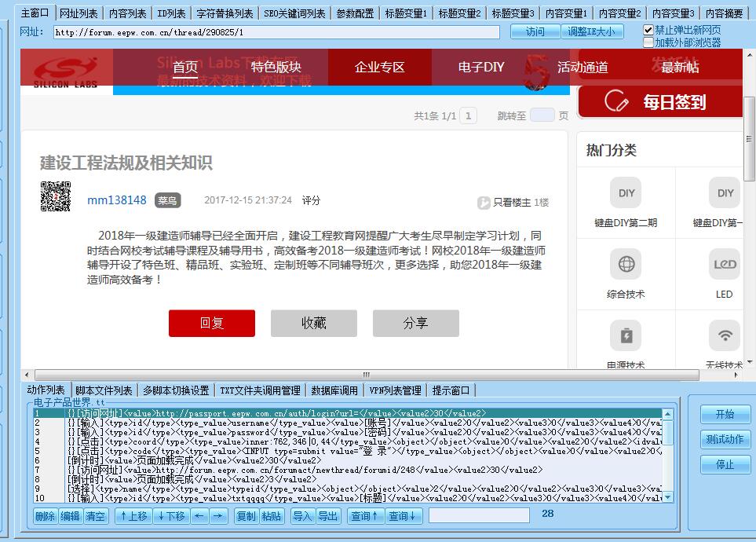Screen dimensions: 756x542
Task: Click browser horizontal scroll right arrow
Action: tap(736, 375)
